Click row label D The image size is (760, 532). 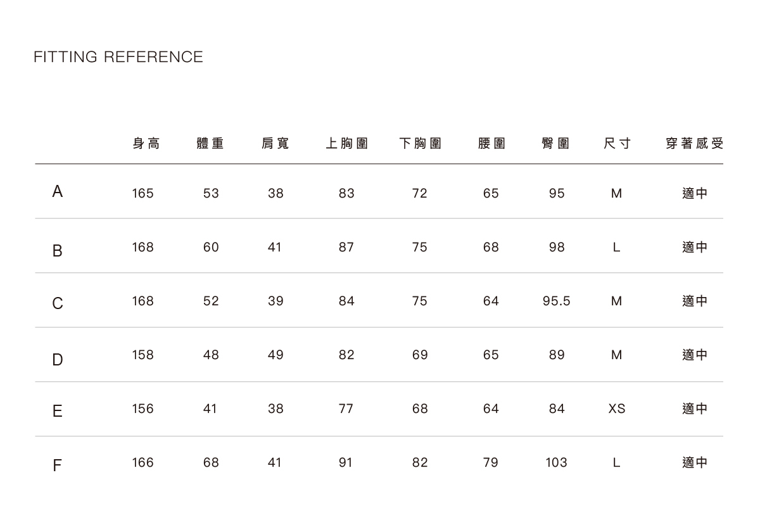point(58,360)
